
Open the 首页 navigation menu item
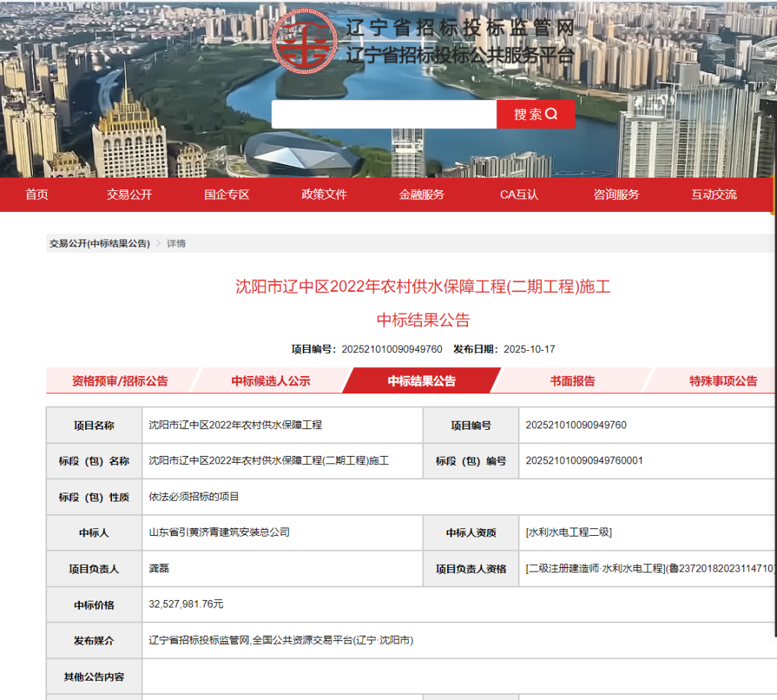[x=37, y=194]
